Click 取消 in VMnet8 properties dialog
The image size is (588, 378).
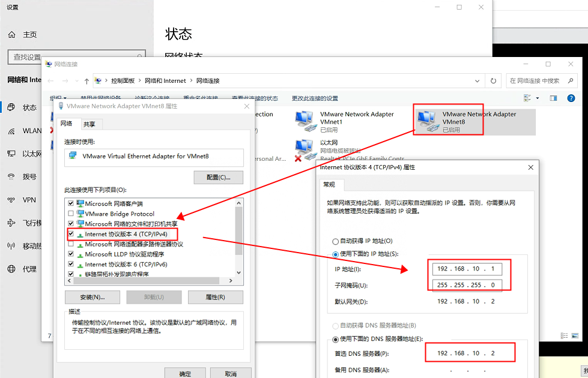click(231, 374)
